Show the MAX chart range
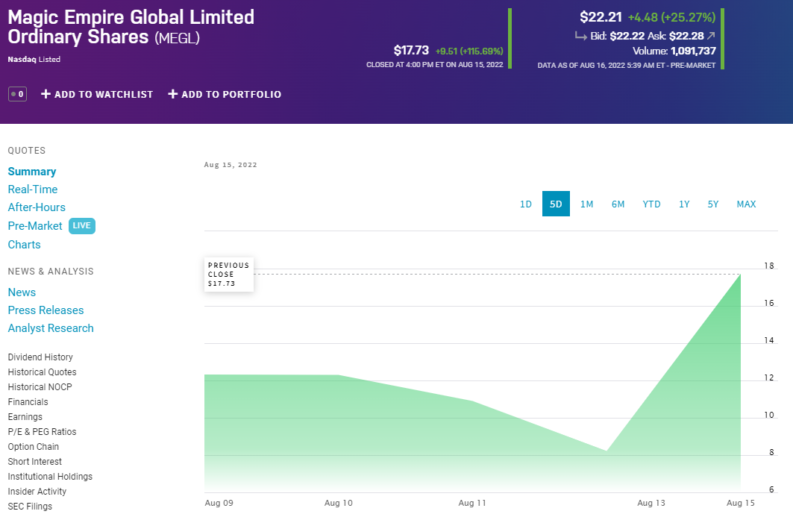 tap(746, 204)
